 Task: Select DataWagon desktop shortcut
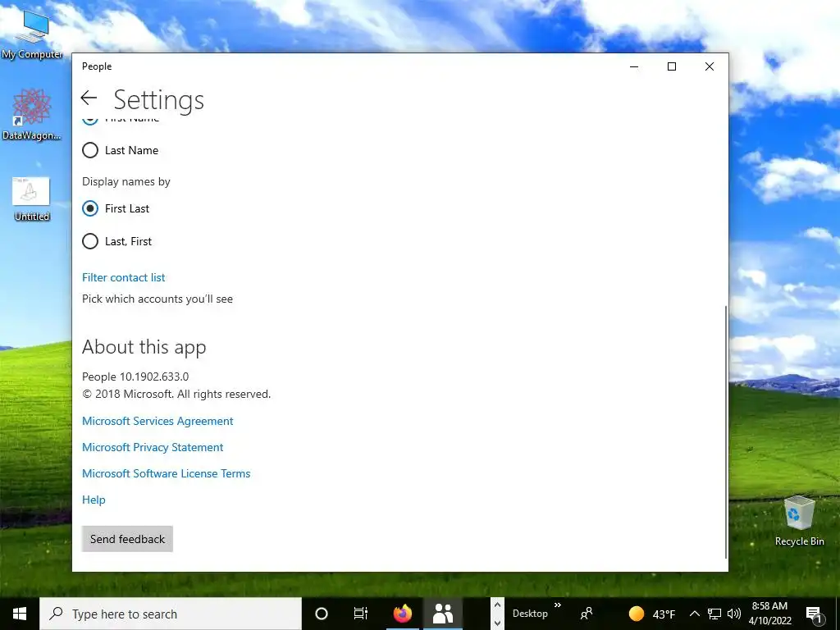32,114
